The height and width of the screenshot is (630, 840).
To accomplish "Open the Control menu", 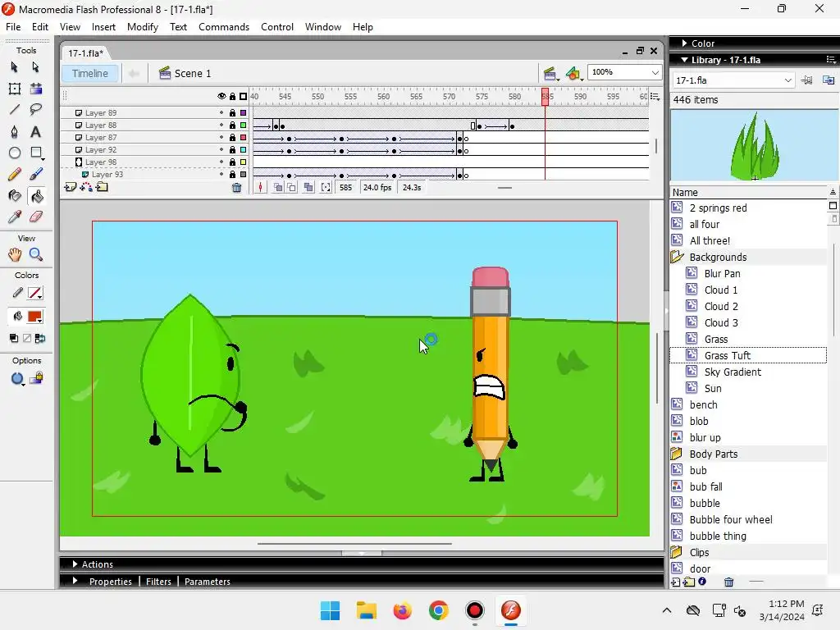I will coord(277,27).
